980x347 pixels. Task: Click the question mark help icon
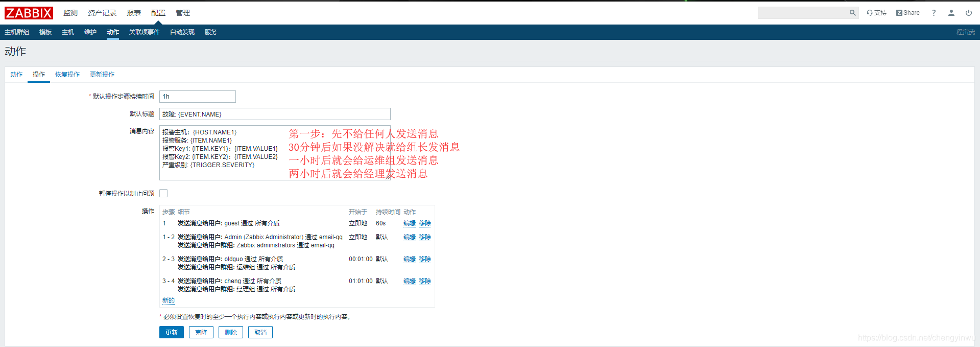point(934,13)
